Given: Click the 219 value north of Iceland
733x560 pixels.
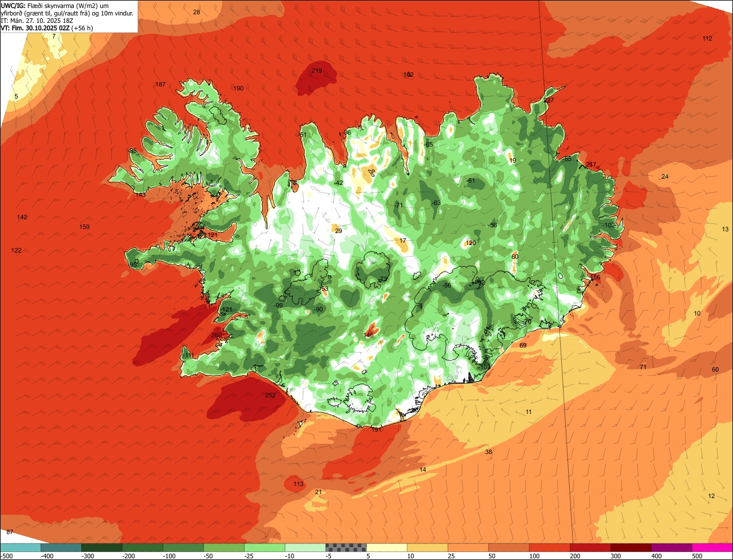Looking at the screenshot, I should (317, 71).
